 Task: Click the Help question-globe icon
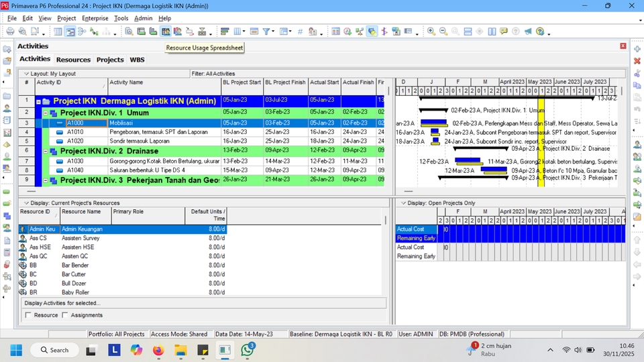point(540,32)
